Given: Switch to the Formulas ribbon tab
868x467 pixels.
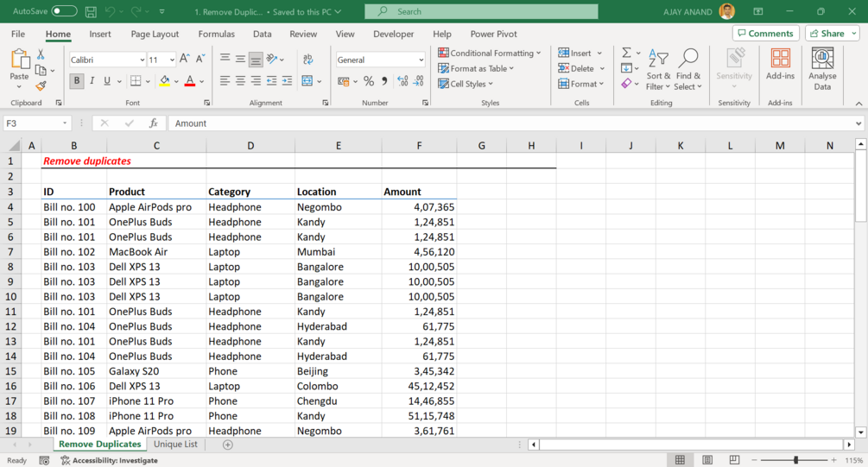Looking at the screenshot, I should pos(217,34).
